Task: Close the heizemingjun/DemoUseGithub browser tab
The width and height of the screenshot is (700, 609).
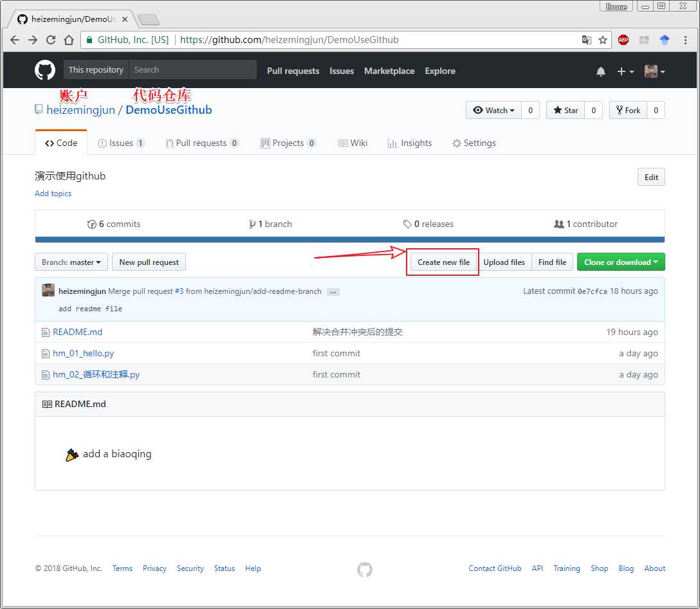Action: [x=125, y=19]
